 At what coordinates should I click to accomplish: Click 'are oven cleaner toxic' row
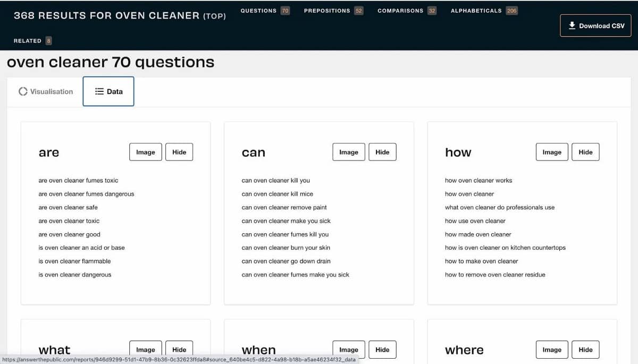click(x=69, y=221)
